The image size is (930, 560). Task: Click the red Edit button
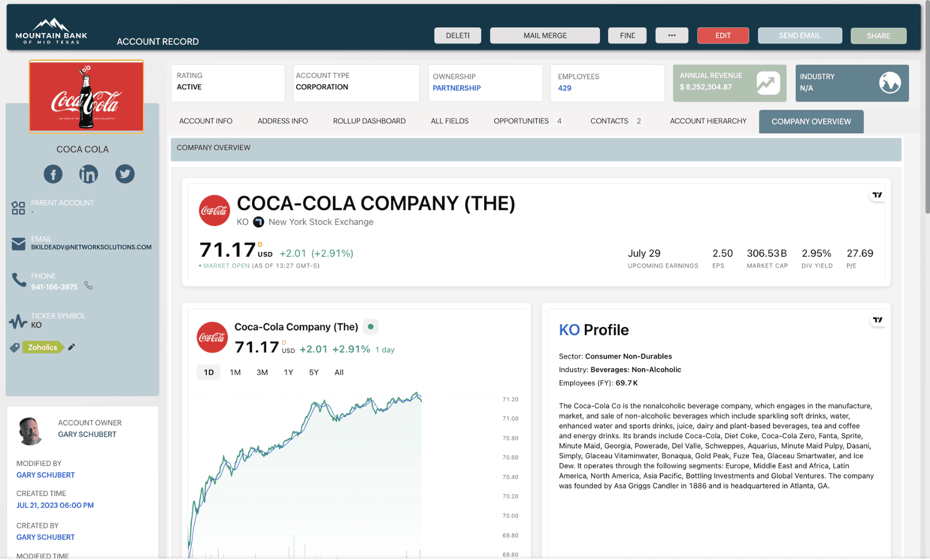tap(723, 35)
